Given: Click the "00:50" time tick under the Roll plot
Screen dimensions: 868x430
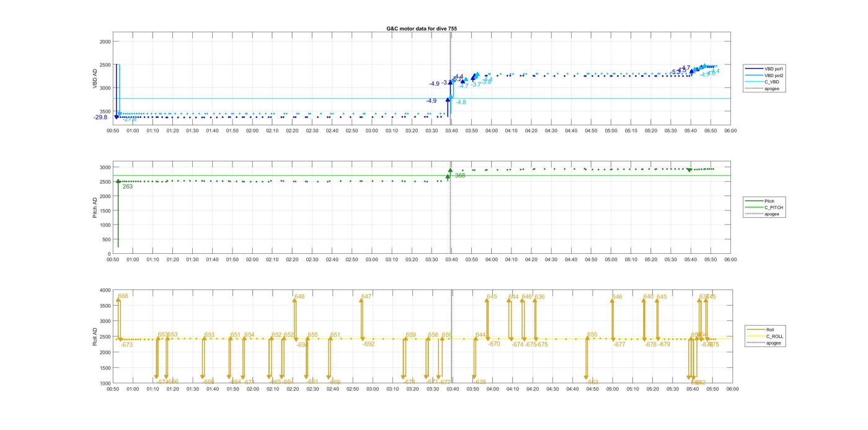Looking at the screenshot, I should 113,389.
